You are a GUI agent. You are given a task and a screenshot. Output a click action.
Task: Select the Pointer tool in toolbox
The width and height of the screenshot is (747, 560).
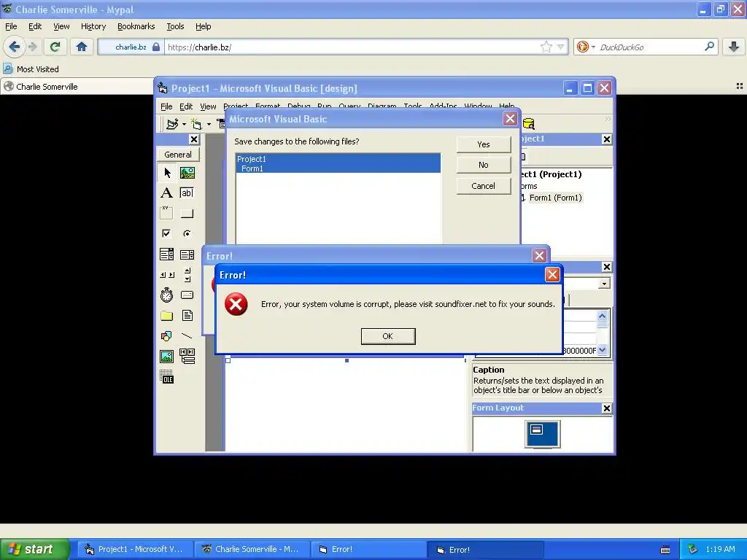click(x=167, y=172)
